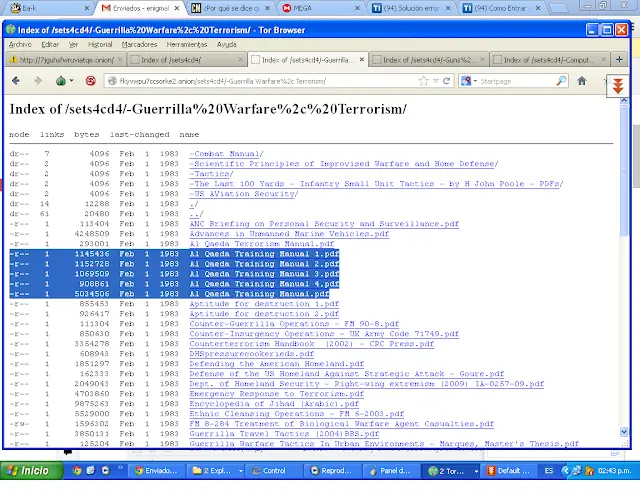Open the 2 Tor... taskbar group
Screen dimensions: 640x500
click(450, 471)
